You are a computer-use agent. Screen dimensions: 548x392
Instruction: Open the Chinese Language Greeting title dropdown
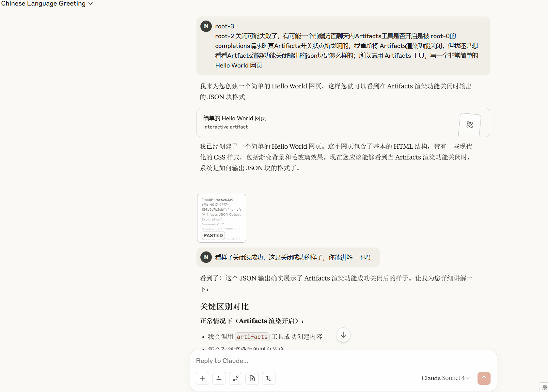click(x=47, y=4)
